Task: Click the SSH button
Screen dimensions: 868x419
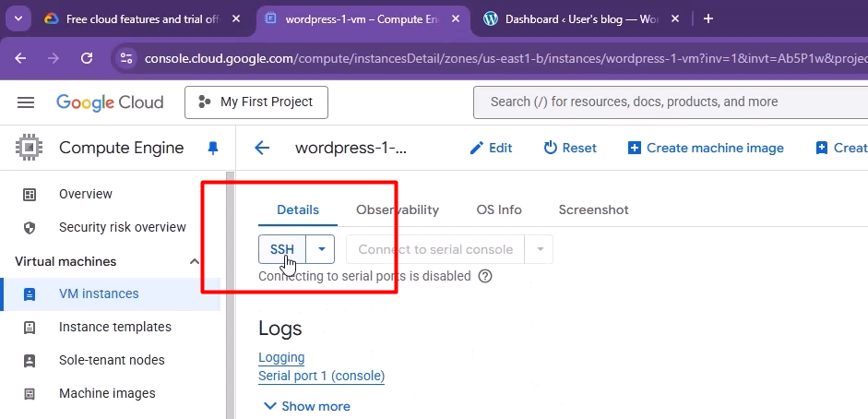Action: click(282, 249)
